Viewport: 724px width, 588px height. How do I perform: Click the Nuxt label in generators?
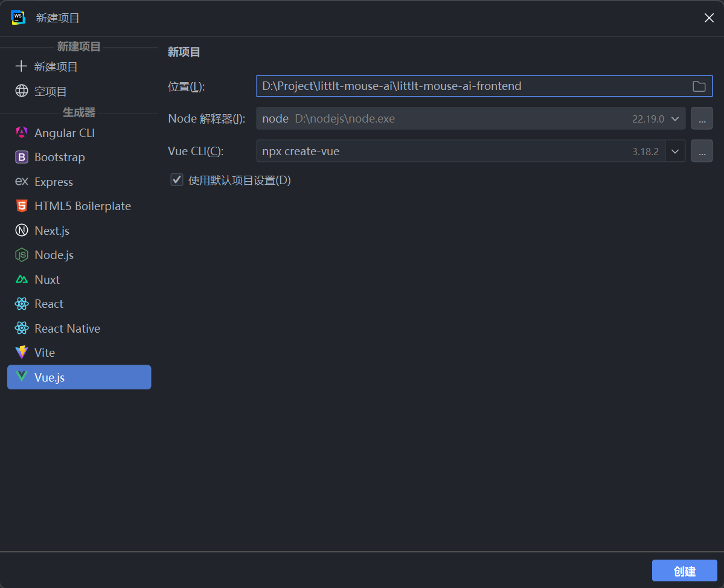[x=47, y=280]
